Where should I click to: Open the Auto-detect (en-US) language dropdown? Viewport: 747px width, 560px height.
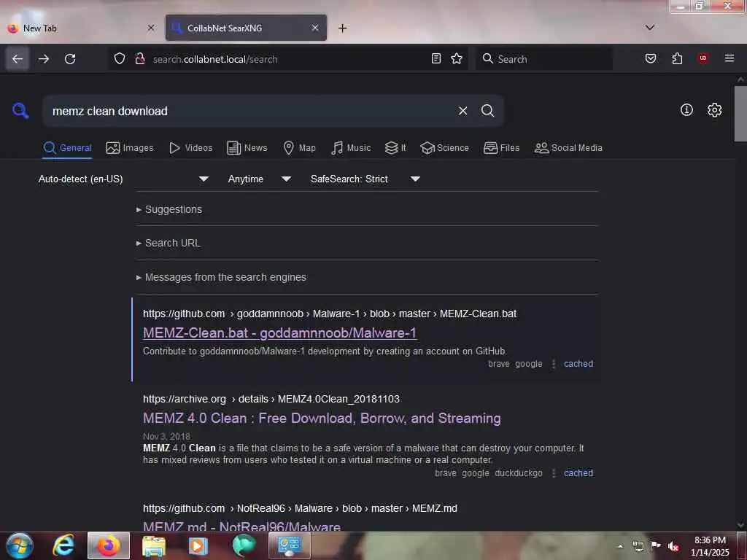click(123, 179)
